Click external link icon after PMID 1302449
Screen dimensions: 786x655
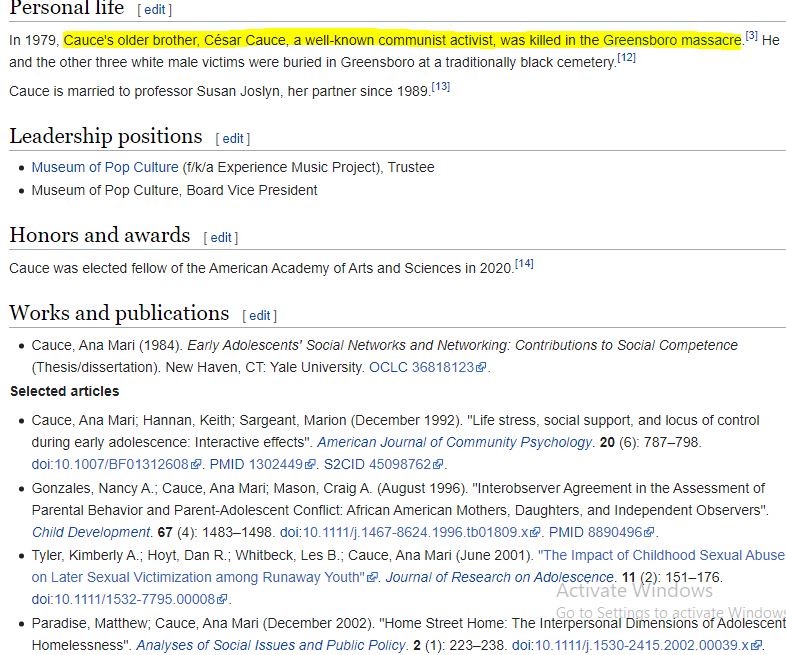tap(310, 465)
